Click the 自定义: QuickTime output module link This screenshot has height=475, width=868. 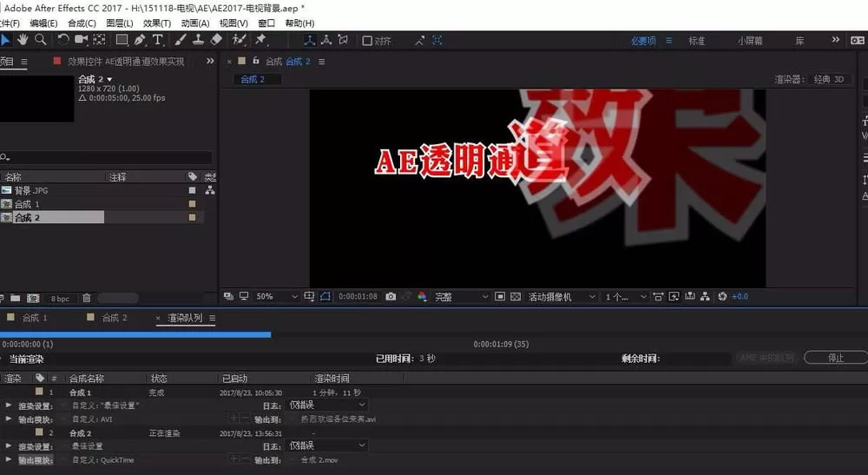(103, 459)
